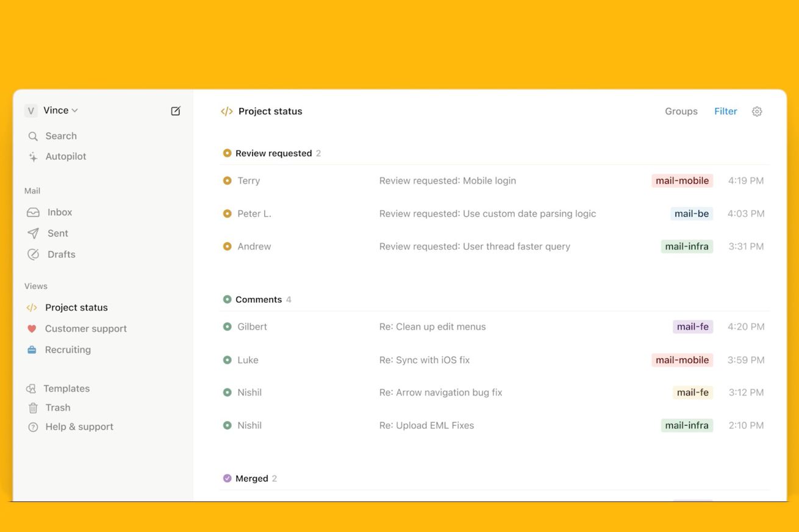Click the compose new message icon

tap(176, 111)
